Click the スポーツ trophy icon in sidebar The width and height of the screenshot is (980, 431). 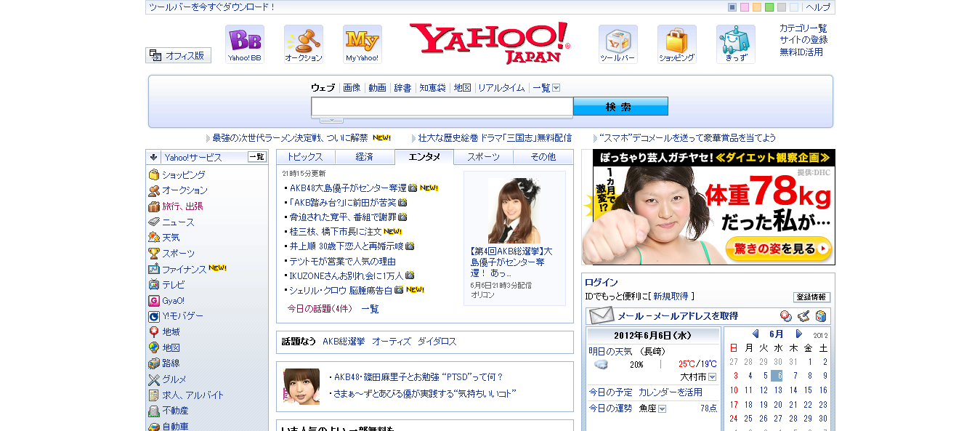(154, 254)
